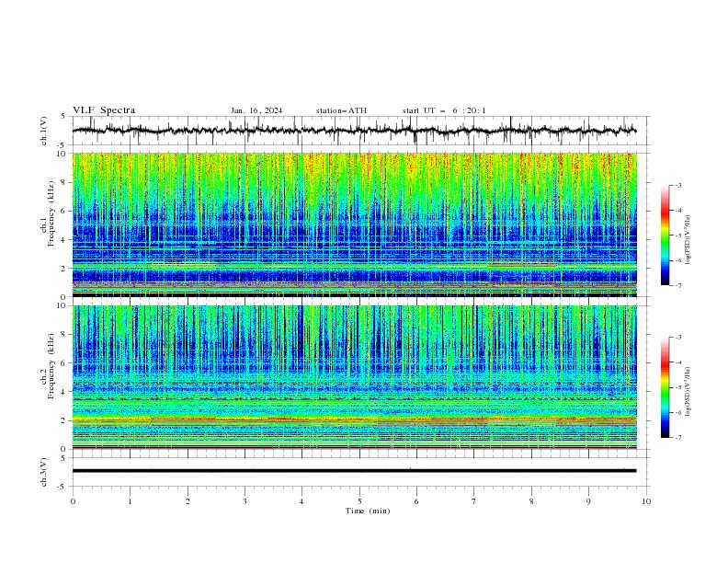Click the "Time (min)" axis title
Image resolution: width=728 pixels, height=563 pixels.
(368, 511)
